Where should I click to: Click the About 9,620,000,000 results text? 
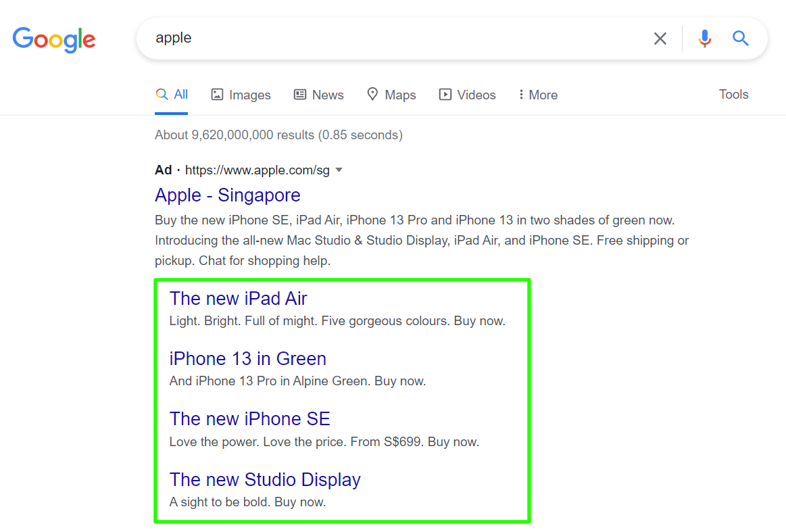[x=278, y=135]
